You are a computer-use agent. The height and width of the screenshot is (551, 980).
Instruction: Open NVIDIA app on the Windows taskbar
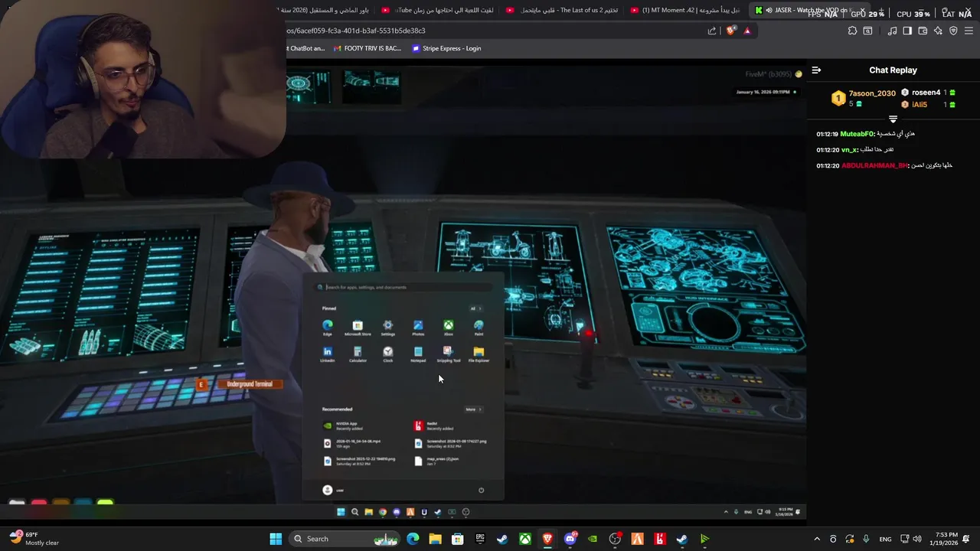click(x=593, y=539)
